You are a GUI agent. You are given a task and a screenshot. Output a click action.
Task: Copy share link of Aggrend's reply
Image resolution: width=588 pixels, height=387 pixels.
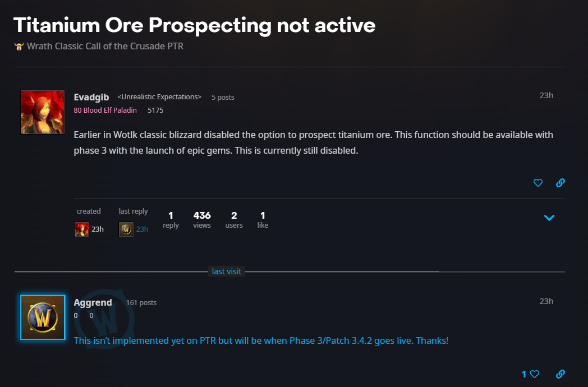(561, 374)
